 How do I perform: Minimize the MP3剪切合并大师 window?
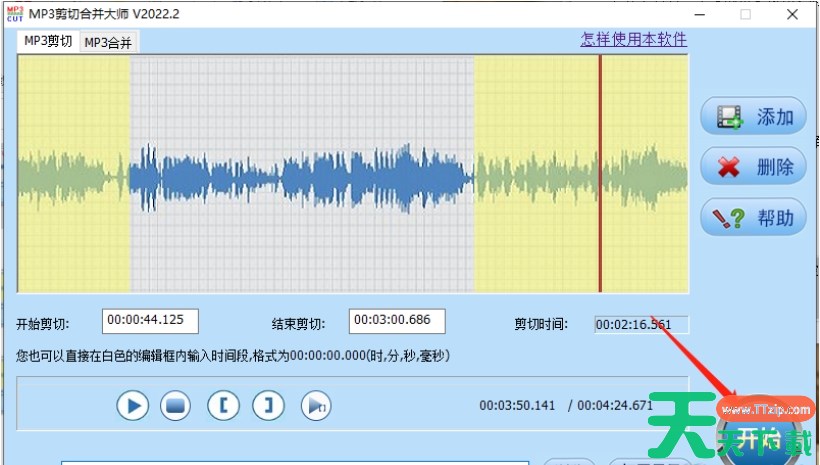tap(698, 14)
